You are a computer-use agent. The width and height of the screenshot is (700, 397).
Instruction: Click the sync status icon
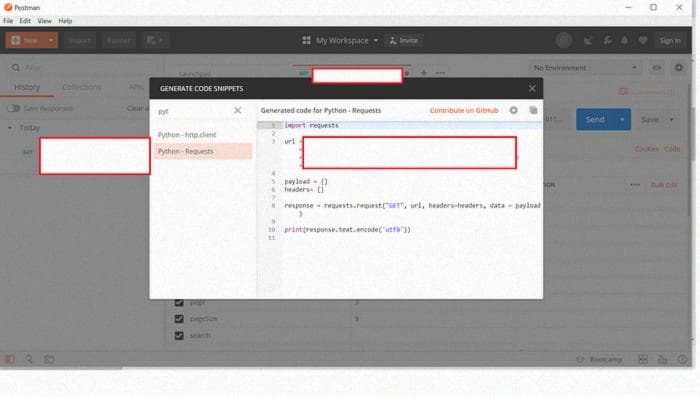coord(564,40)
